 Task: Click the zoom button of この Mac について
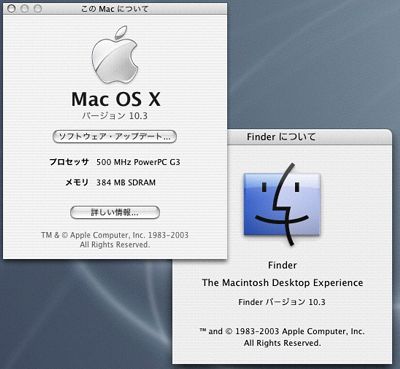(x=38, y=9)
